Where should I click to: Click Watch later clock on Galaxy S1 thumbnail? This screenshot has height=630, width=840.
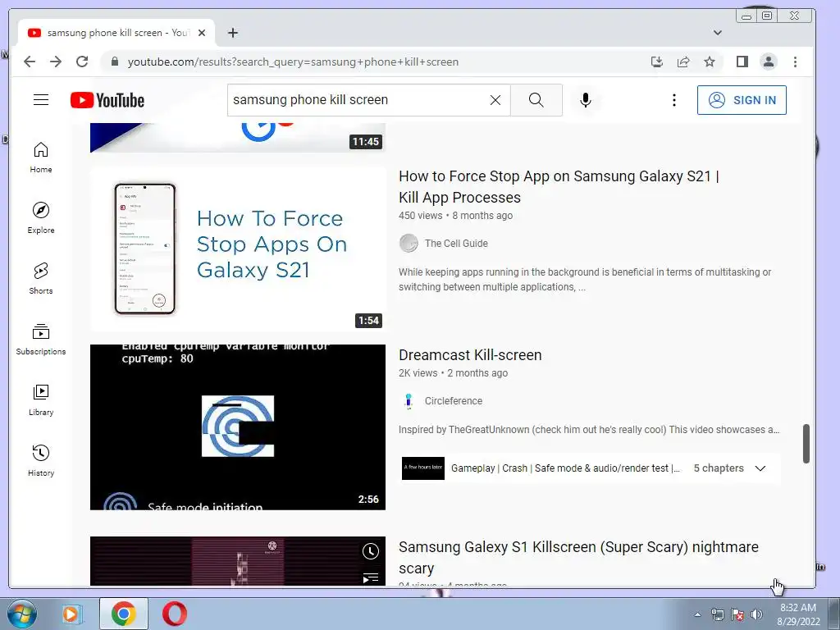click(371, 551)
